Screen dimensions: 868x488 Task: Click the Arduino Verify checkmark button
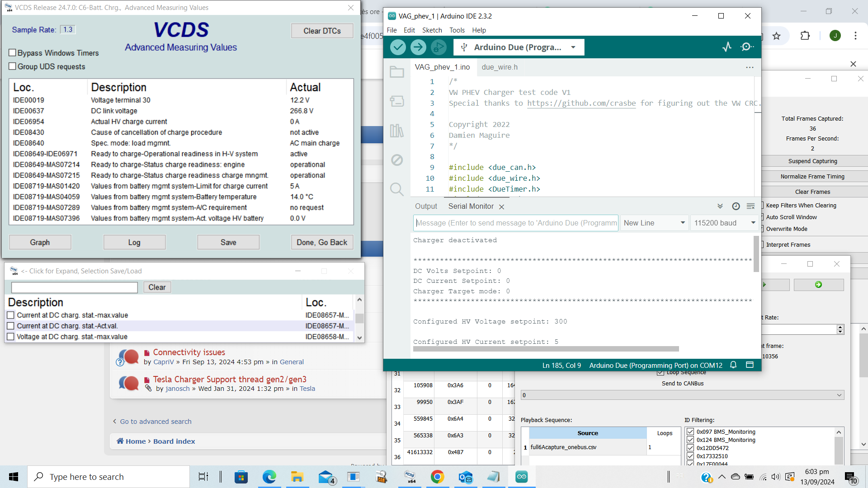point(398,47)
